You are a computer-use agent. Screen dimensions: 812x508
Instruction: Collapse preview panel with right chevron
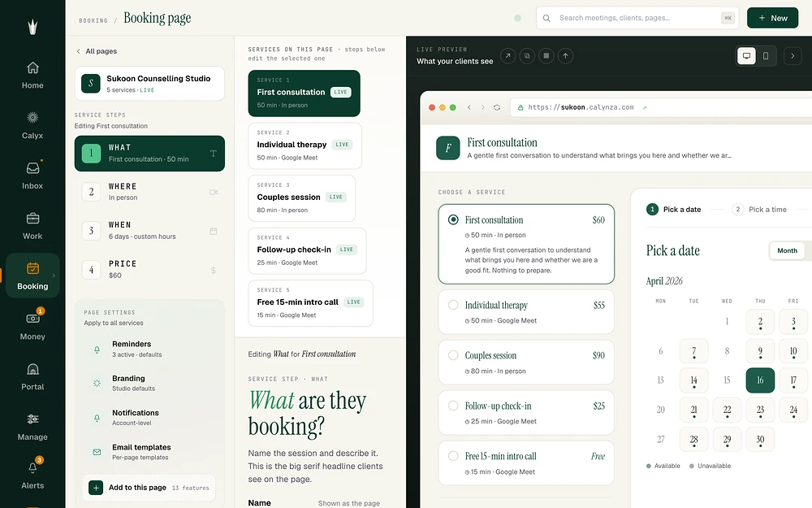793,56
